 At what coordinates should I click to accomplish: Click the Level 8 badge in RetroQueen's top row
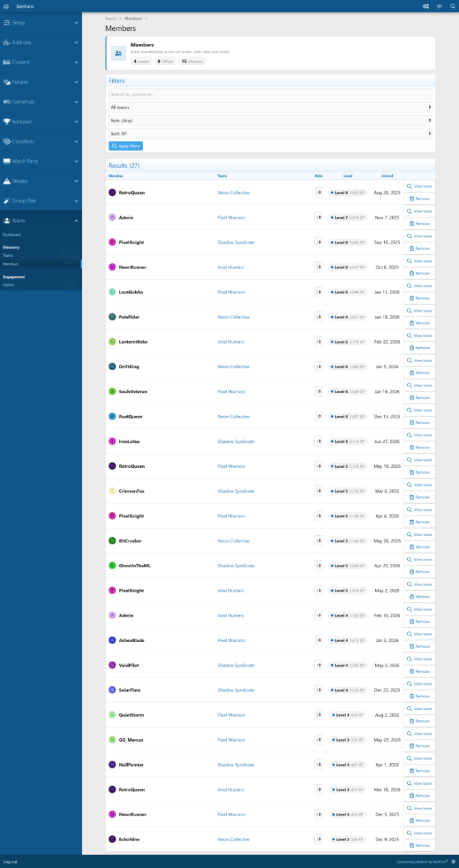pyautogui.click(x=348, y=193)
